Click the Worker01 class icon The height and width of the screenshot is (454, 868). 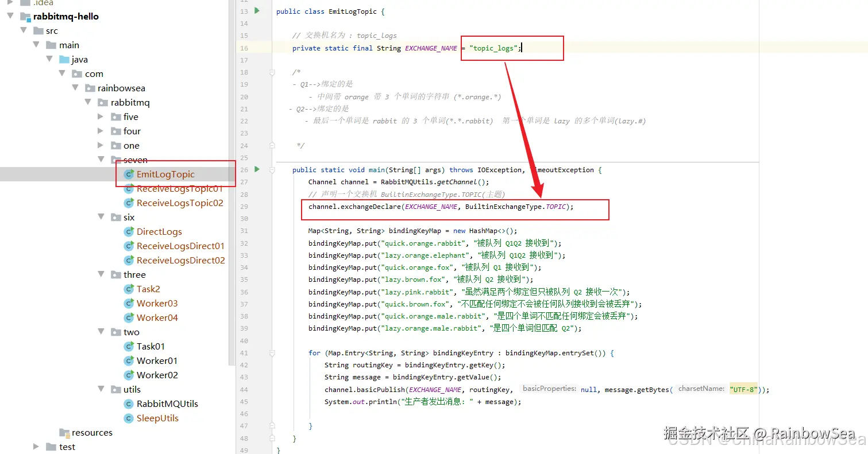[129, 360]
